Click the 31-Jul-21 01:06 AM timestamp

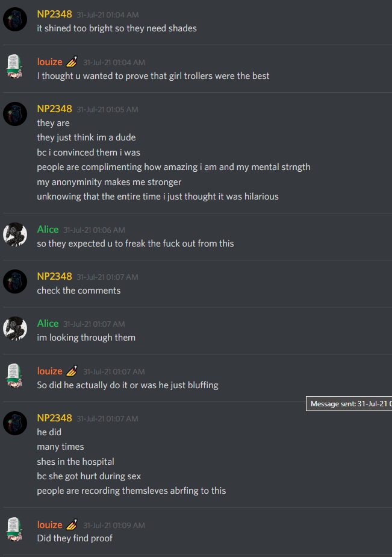click(x=94, y=230)
